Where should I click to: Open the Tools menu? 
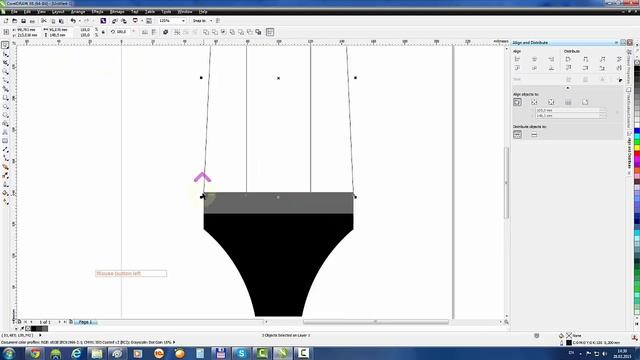pos(167,12)
